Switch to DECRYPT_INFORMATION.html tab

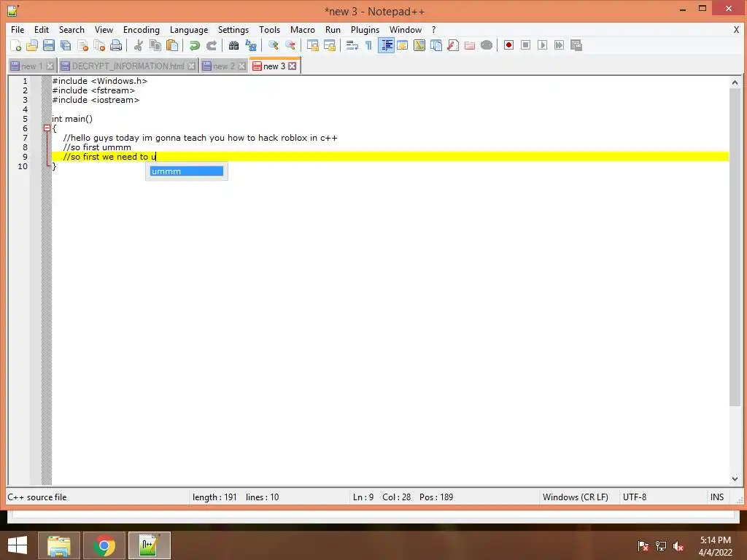pos(128,66)
